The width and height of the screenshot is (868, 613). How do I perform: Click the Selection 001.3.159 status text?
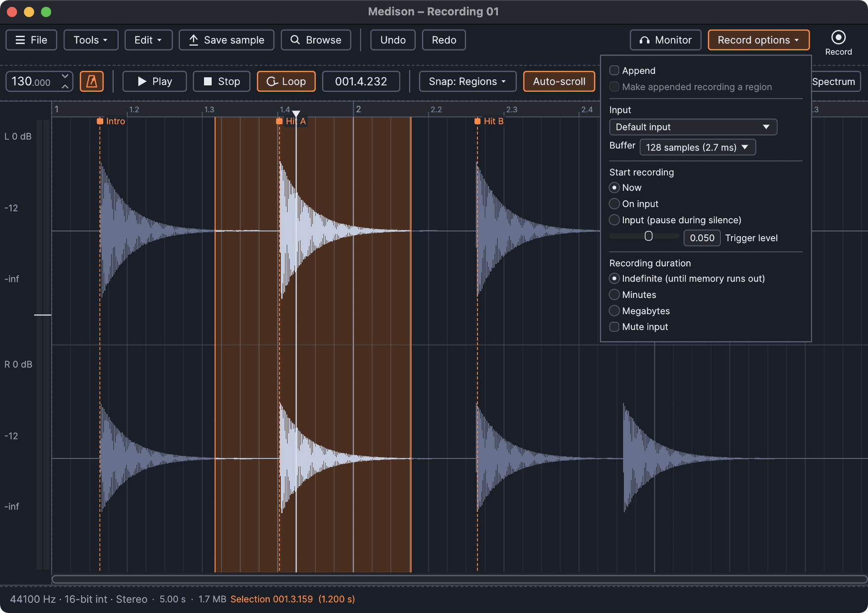click(x=292, y=599)
